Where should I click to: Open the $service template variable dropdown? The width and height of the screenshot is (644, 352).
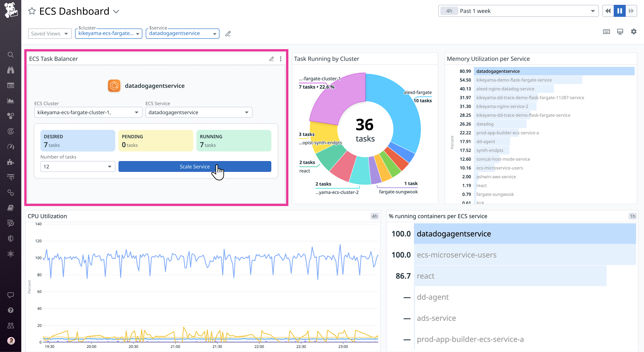182,34
